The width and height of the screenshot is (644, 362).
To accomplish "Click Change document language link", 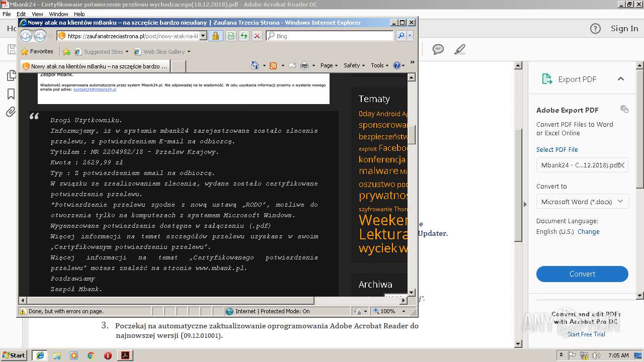I will click(589, 232).
